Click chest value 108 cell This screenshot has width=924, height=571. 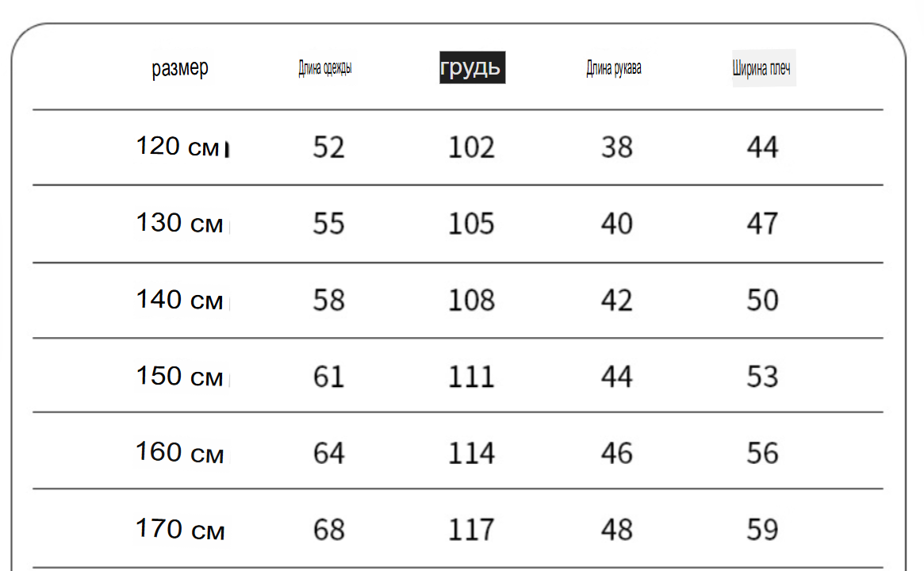point(471,300)
